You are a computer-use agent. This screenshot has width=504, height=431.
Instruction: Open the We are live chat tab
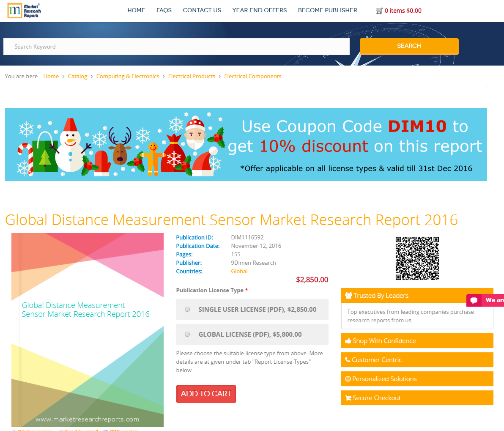click(x=485, y=300)
